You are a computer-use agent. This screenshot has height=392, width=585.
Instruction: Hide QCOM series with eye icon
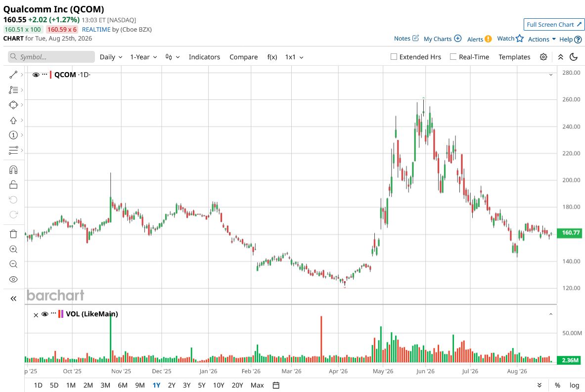36,75
